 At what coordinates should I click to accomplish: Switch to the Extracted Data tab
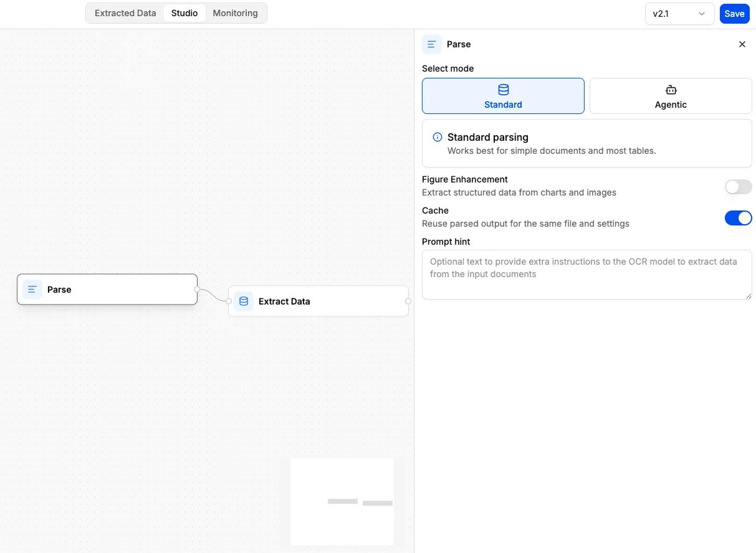(125, 13)
